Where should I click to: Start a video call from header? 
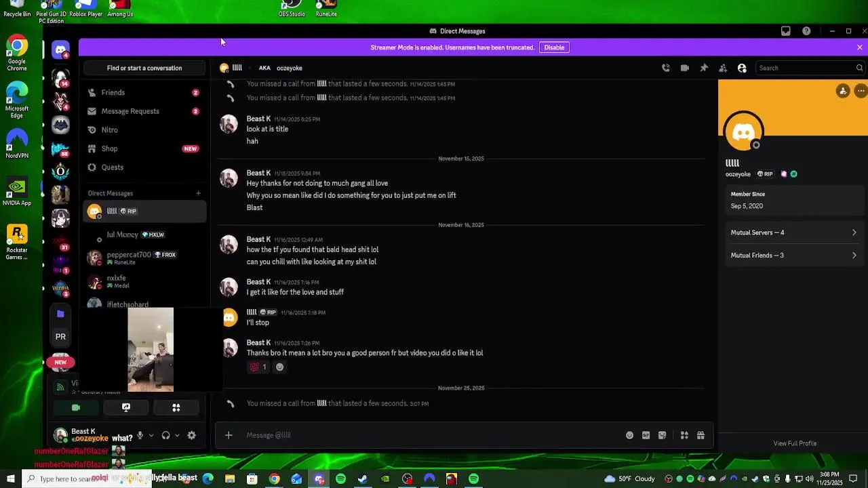pos(685,68)
